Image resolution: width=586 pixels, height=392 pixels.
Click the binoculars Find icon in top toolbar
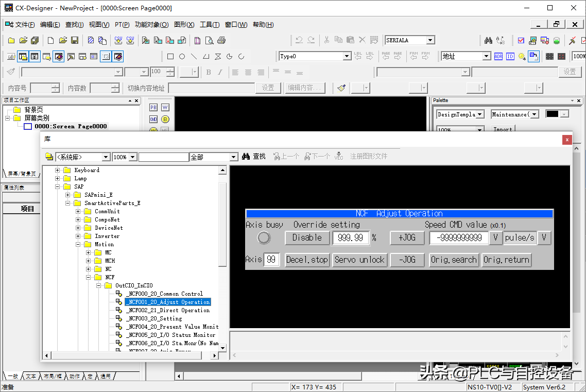[x=488, y=40]
